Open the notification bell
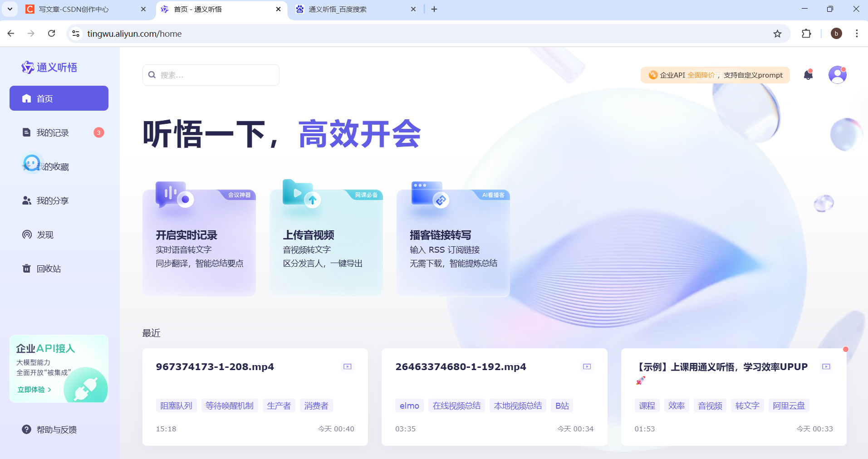The height and width of the screenshot is (459, 868). tap(808, 75)
